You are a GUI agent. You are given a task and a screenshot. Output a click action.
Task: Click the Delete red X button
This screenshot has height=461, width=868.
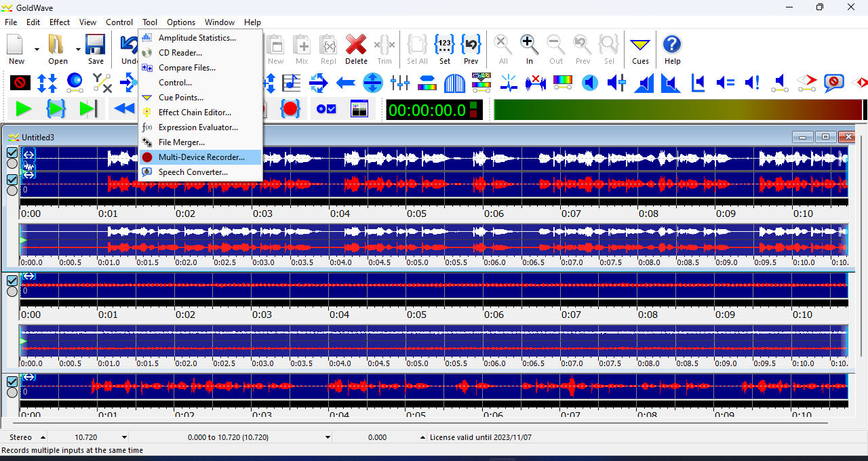point(356,49)
